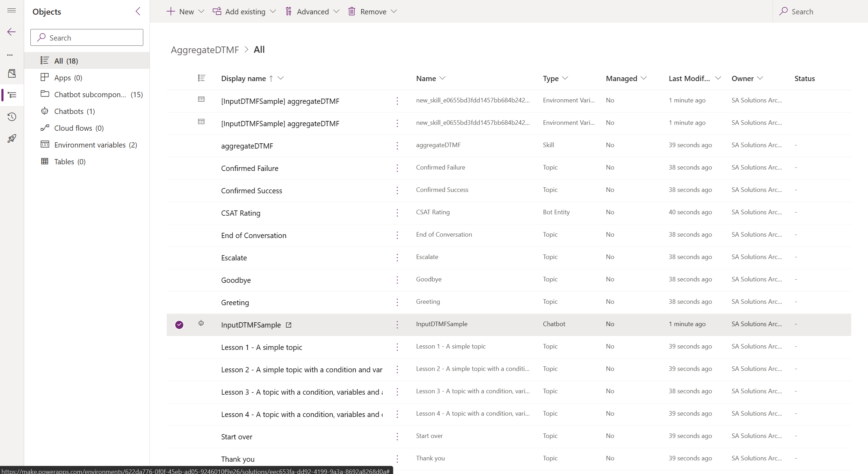Click environment variable icon on first row
868x474 pixels.
pos(201,99)
